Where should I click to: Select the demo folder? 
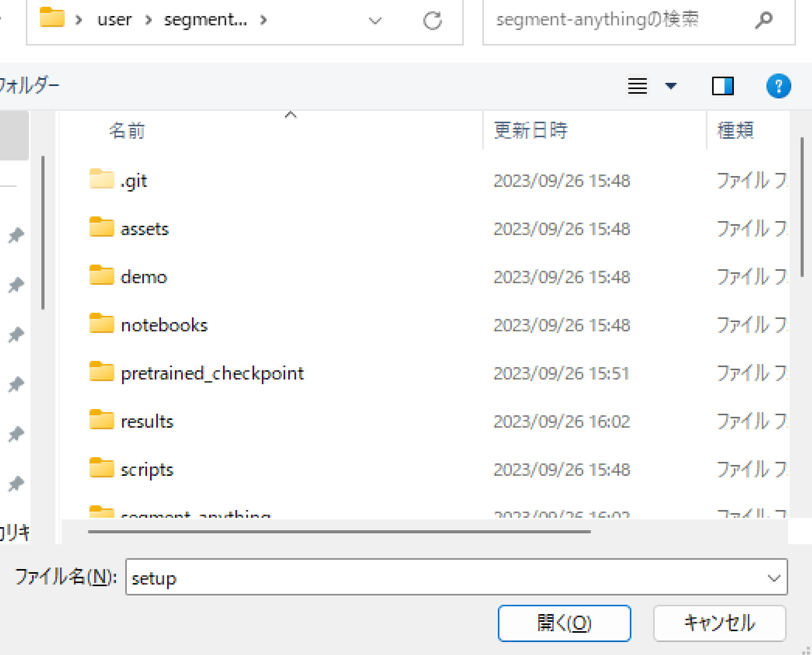click(x=143, y=277)
